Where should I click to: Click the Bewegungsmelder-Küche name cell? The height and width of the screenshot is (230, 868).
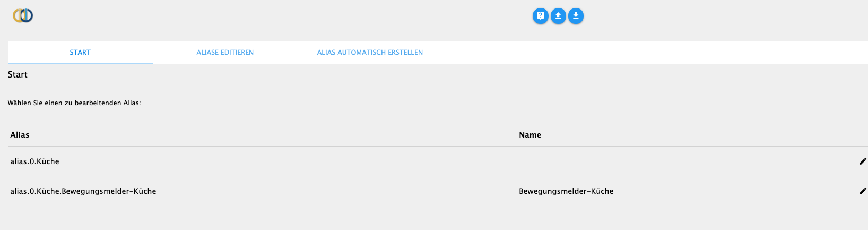(566, 191)
